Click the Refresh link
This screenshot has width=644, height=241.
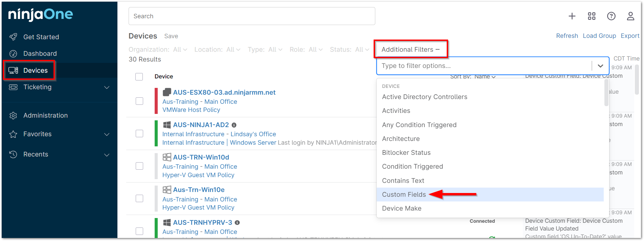tap(567, 35)
